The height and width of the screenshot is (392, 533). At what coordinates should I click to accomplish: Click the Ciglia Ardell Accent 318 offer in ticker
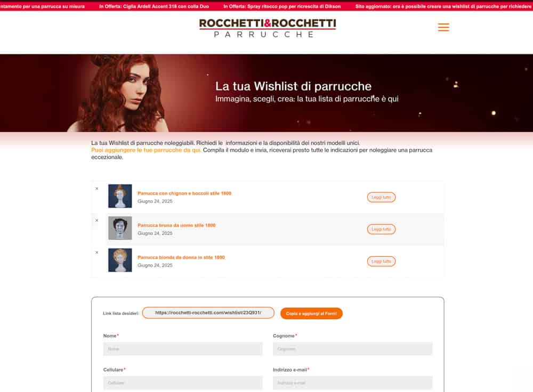(x=154, y=6)
